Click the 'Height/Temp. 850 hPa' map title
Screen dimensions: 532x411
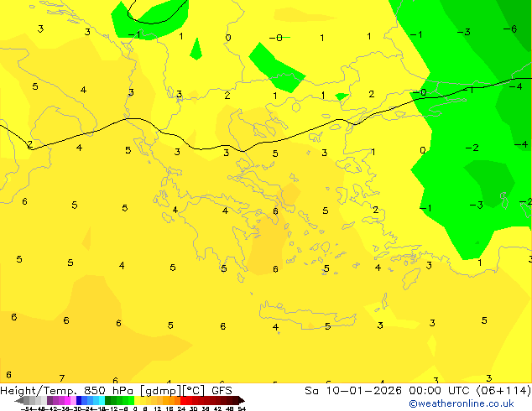(x=66, y=391)
